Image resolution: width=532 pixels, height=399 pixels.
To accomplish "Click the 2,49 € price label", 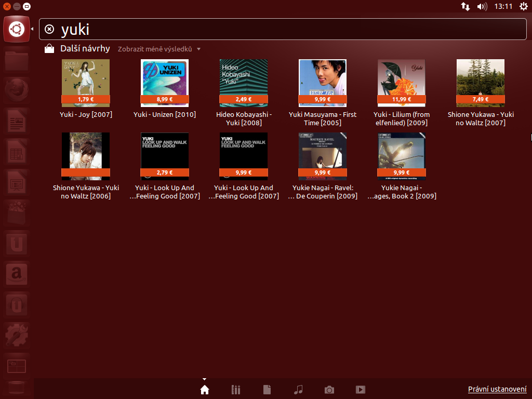I will pos(244,99).
